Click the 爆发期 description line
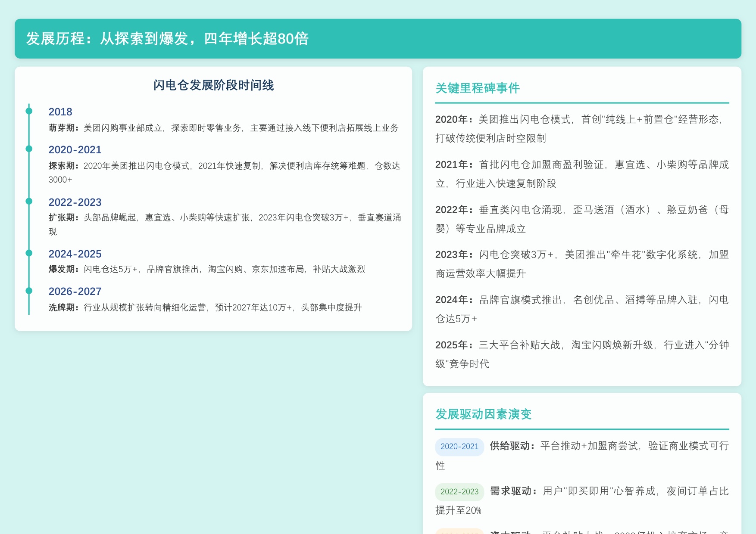This screenshot has width=756, height=534. [x=206, y=269]
